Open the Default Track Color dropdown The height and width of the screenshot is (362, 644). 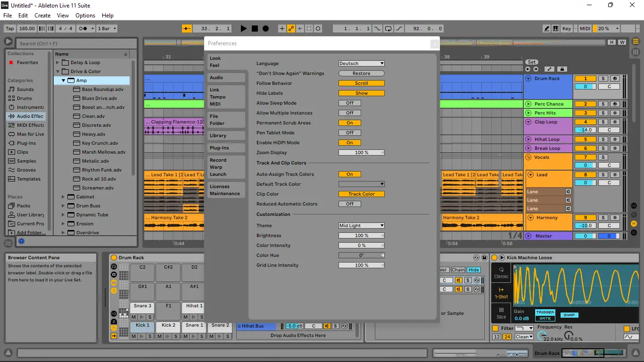click(x=362, y=184)
